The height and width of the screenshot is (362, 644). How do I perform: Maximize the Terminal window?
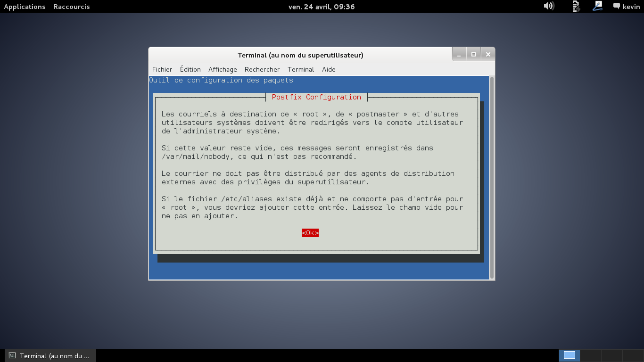pyautogui.click(x=473, y=55)
